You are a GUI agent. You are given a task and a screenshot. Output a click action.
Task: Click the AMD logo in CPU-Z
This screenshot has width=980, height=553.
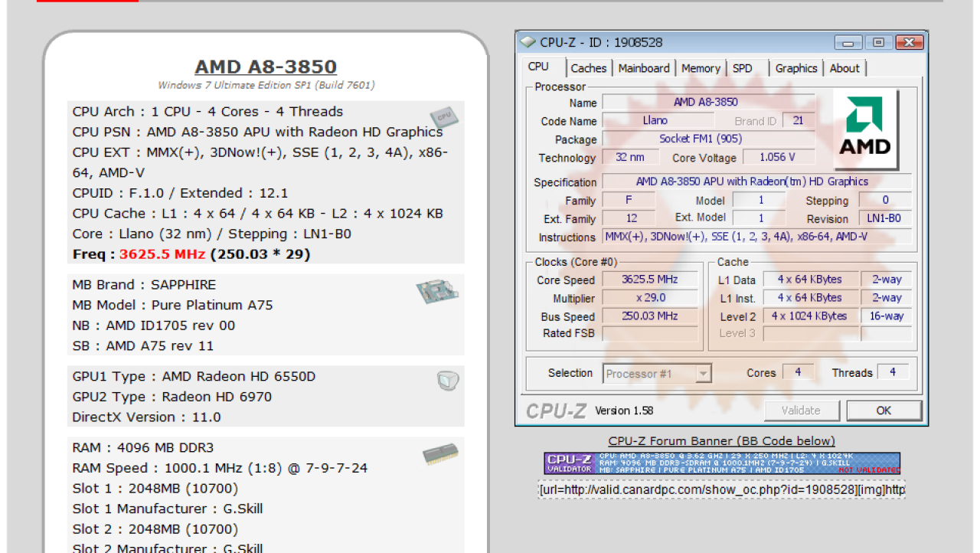865,129
